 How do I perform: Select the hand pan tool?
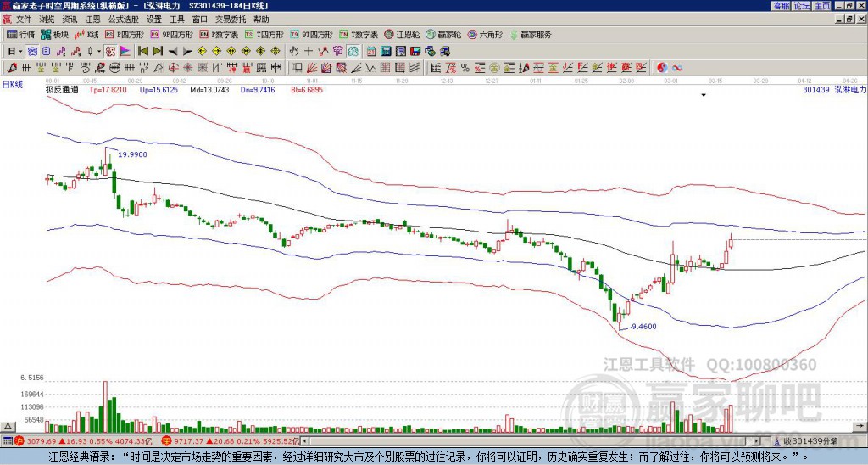point(294,52)
